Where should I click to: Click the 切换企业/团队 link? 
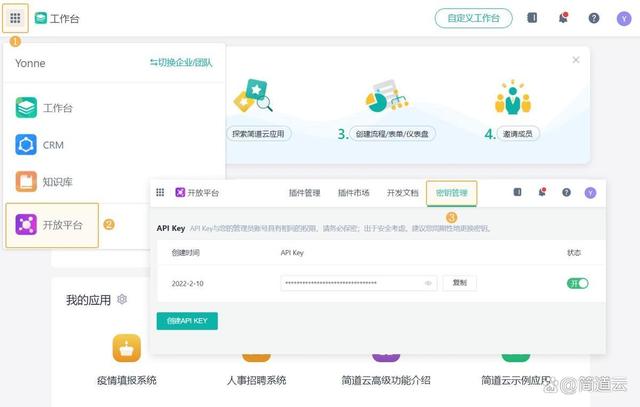click(181, 62)
